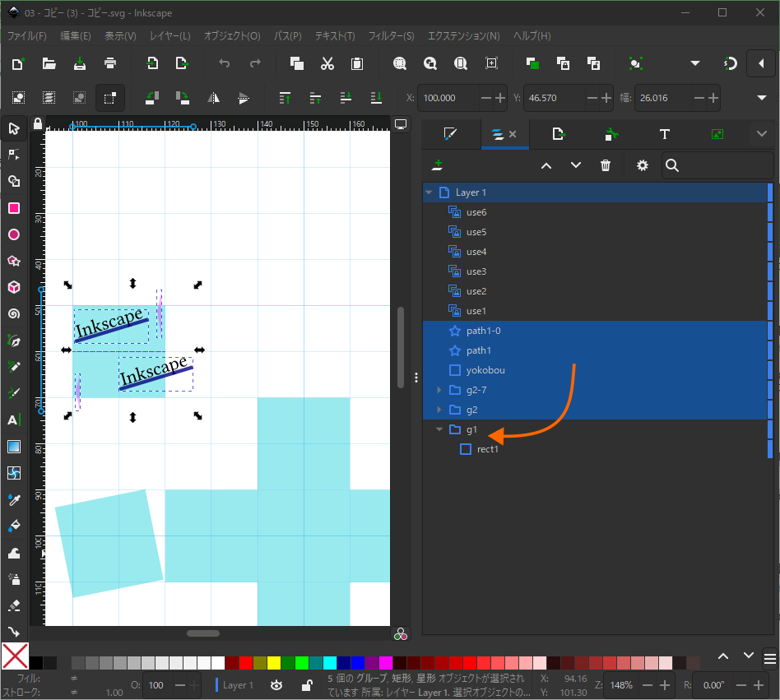The image size is (780, 700).
Task: Toggle display mode monitor icon
Action: click(401, 123)
